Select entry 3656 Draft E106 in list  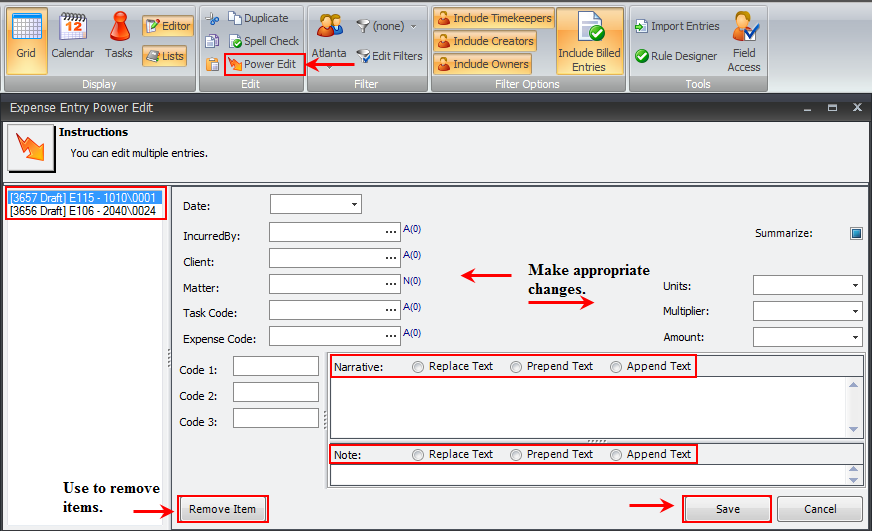click(x=82, y=211)
